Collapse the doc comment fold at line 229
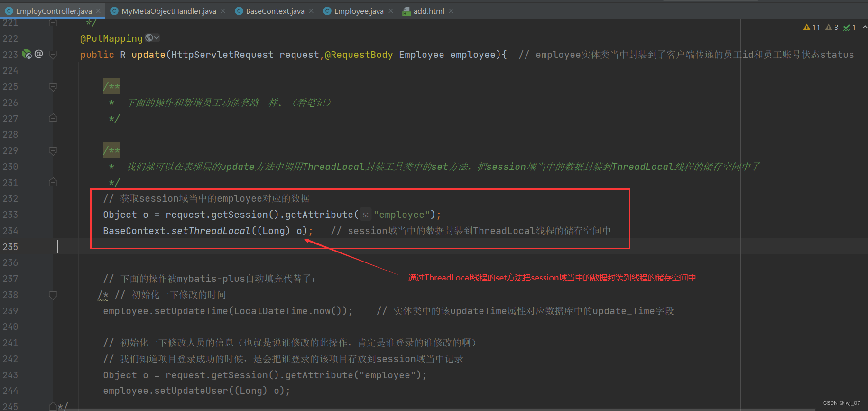Image resolution: width=868 pixels, height=411 pixels. click(x=53, y=151)
